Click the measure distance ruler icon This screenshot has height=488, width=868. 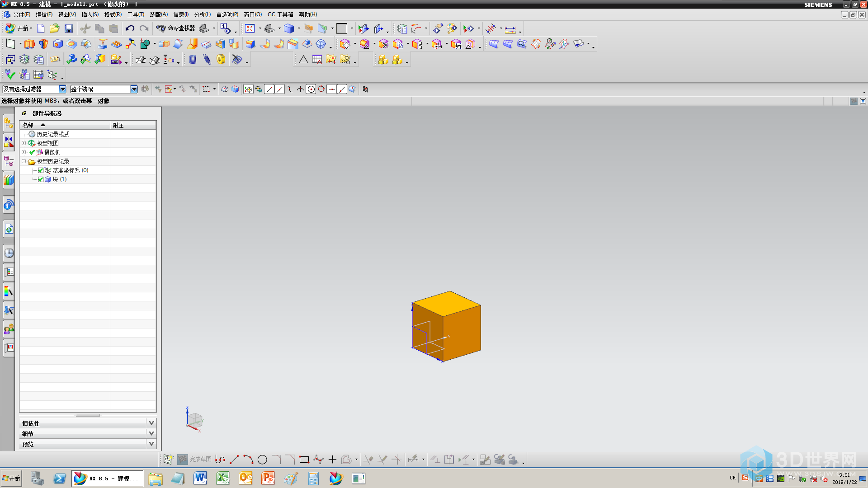(510, 29)
